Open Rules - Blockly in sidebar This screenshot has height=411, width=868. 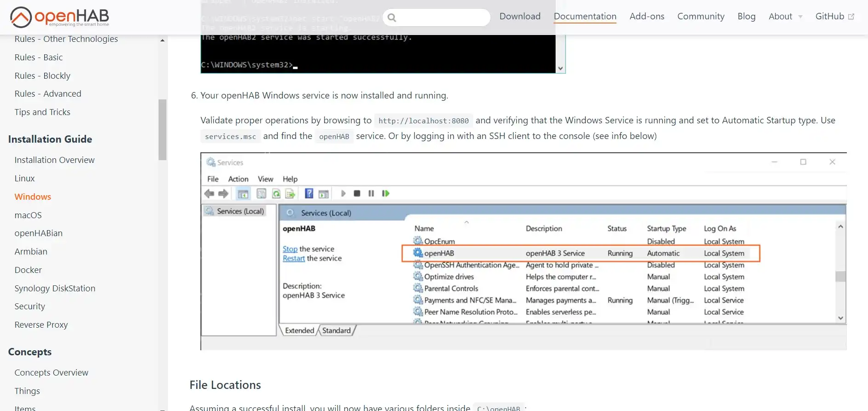pos(42,75)
